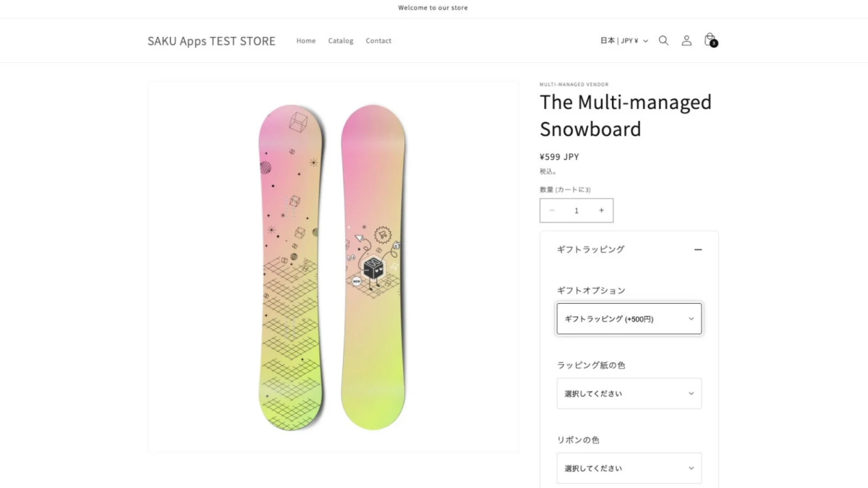Open the Catalog page
Image resolution: width=868 pixels, height=488 pixels.
[x=341, y=40]
